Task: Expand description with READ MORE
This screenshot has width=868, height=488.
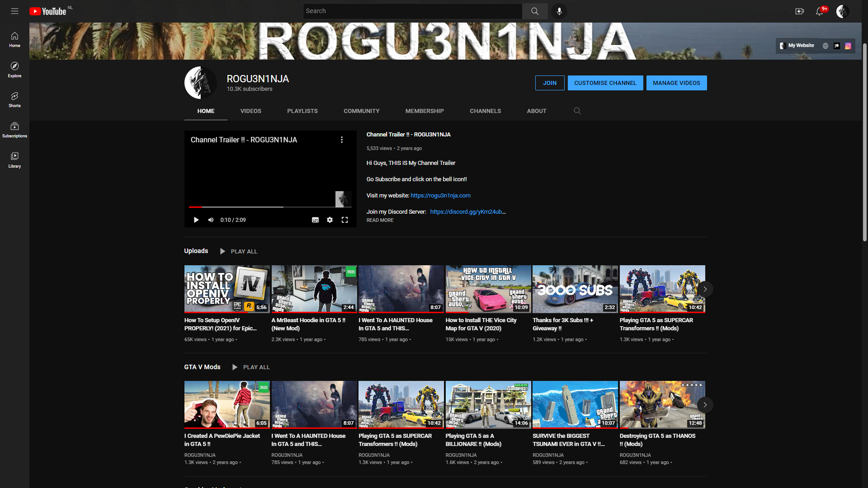Action: pos(380,220)
